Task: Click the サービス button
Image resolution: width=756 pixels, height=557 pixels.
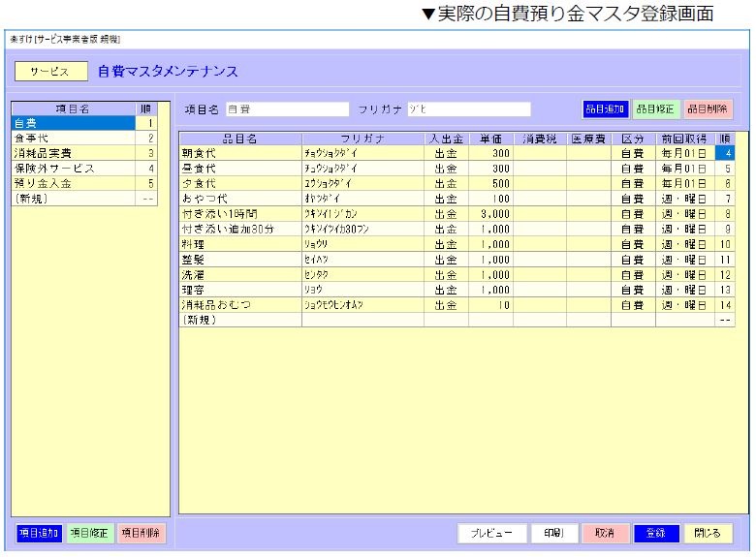Action: pos(51,72)
